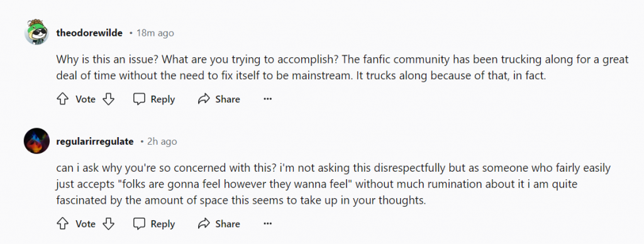The height and width of the screenshot is (244, 644).
Task: Click the 2h ago timestamp
Action: click(x=162, y=141)
